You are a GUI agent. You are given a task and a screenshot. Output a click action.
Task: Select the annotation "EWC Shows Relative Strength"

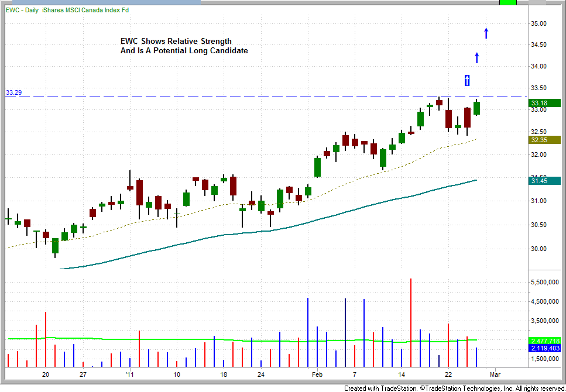(176, 41)
